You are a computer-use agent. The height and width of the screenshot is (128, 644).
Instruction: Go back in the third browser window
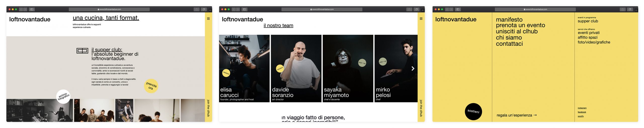coord(447,9)
